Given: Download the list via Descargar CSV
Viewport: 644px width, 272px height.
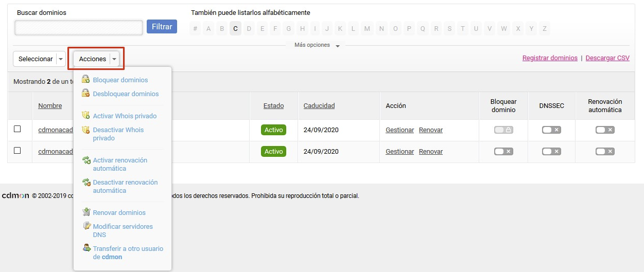Looking at the screenshot, I should (x=607, y=58).
